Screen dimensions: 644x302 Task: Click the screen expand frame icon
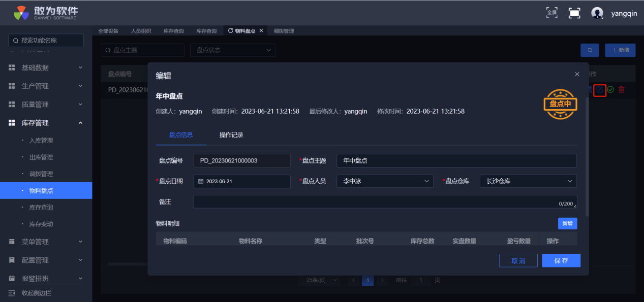(x=574, y=13)
